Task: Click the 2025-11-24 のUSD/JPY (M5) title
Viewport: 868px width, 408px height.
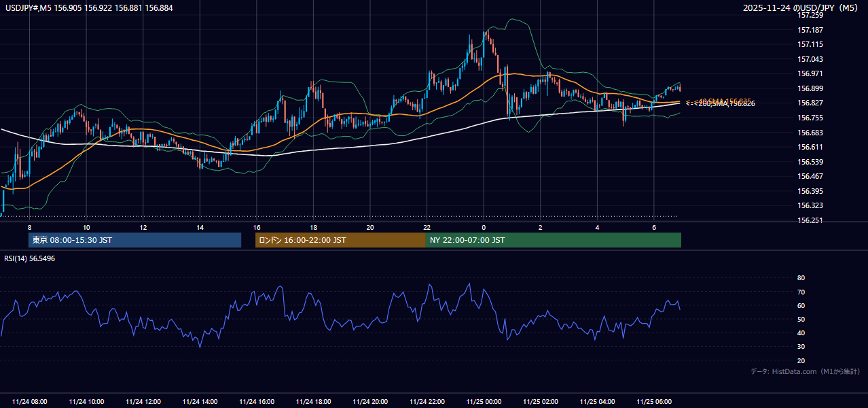Action: (x=801, y=7)
